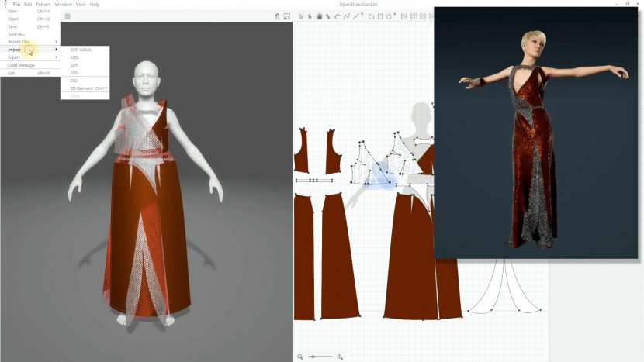Click the zoom out magnifier icon
This screenshot has width=644, height=362.
pos(300,357)
